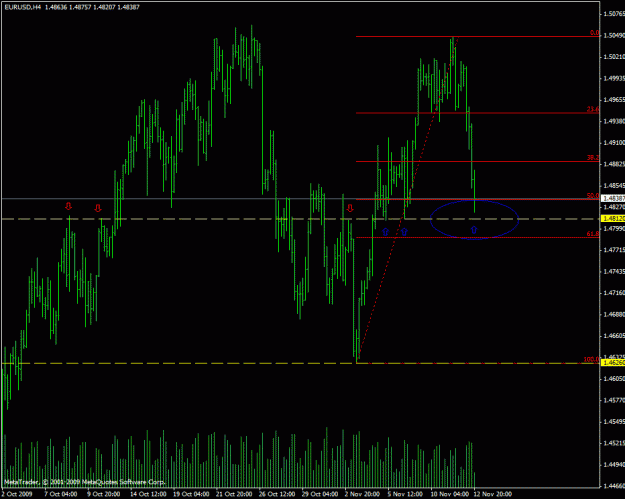Click the 2 Oct 2009 date label
Screen dimensions: 625x499
16,494
